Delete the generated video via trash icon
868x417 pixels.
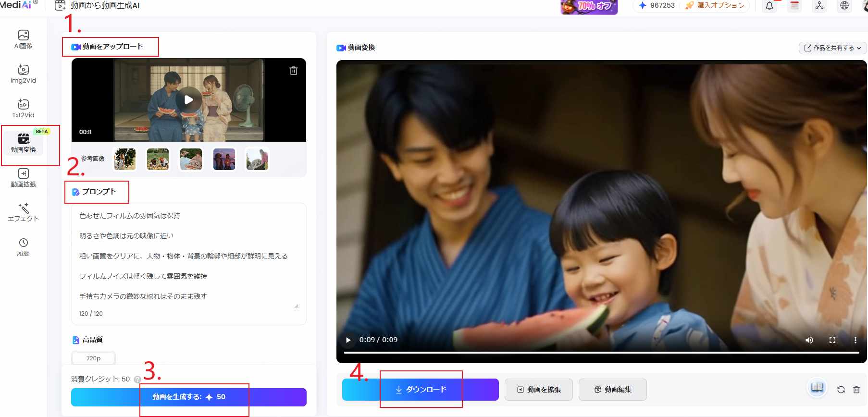[856, 390]
